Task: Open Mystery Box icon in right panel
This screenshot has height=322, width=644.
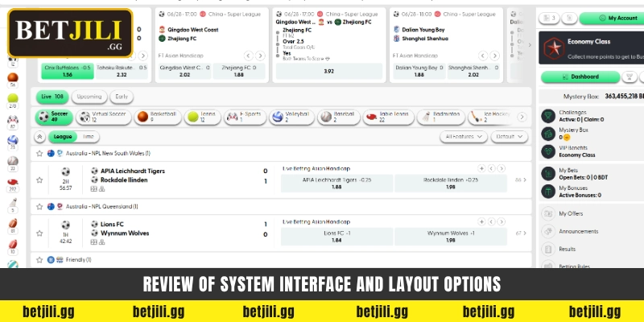Action: [x=548, y=134]
